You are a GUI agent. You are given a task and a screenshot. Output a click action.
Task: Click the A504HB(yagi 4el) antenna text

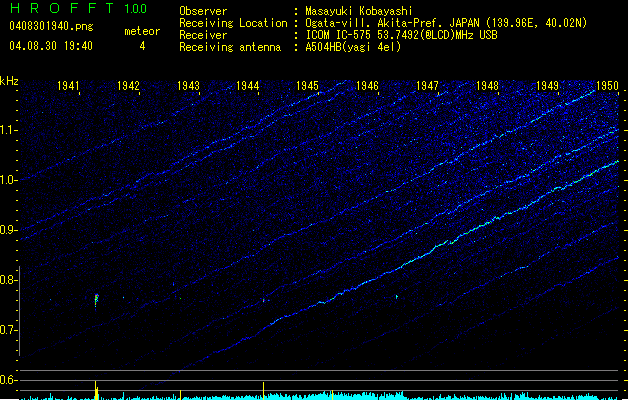353,47
